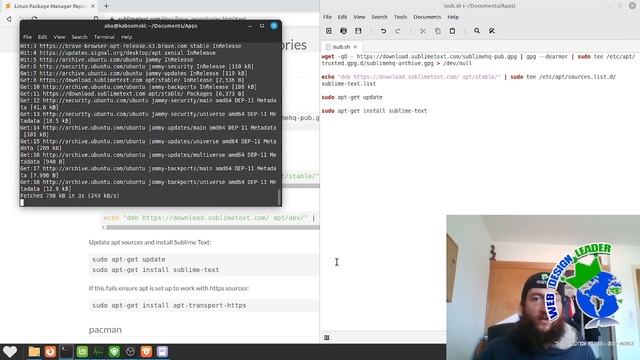Open the Tools menu in text editor
The height and width of the screenshot is (360, 640).
coord(400,17)
